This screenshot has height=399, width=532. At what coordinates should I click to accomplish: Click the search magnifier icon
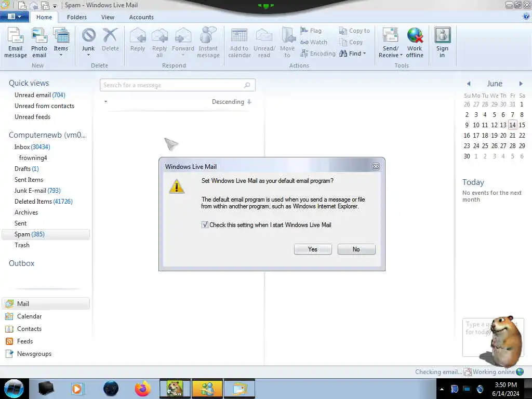[x=247, y=85]
